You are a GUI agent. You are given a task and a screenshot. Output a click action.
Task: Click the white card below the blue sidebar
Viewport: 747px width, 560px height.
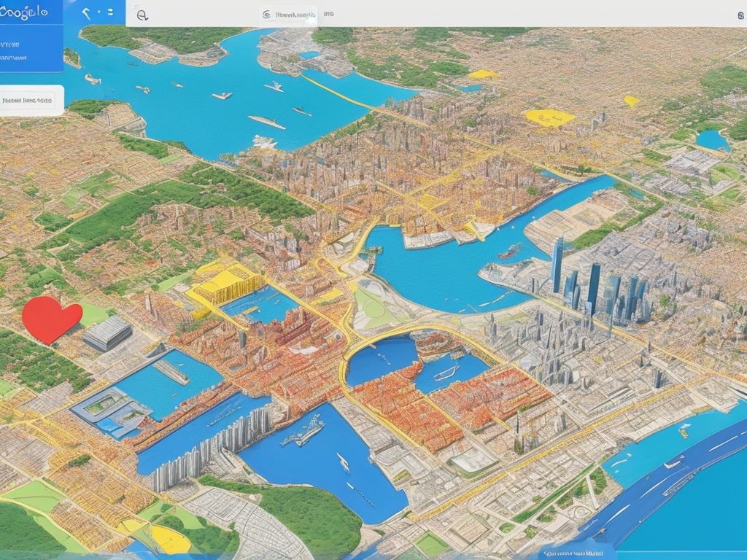pyautogui.click(x=31, y=101)
